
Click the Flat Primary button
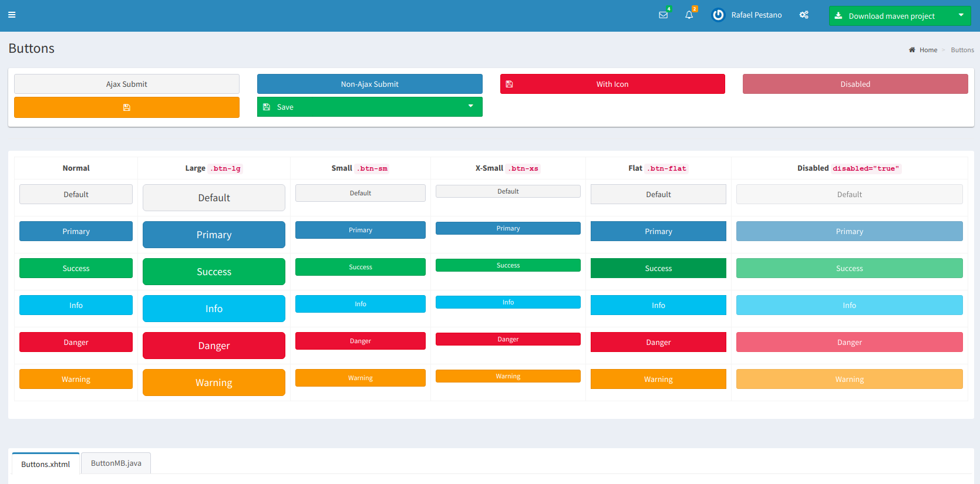(x=659, y=231)
